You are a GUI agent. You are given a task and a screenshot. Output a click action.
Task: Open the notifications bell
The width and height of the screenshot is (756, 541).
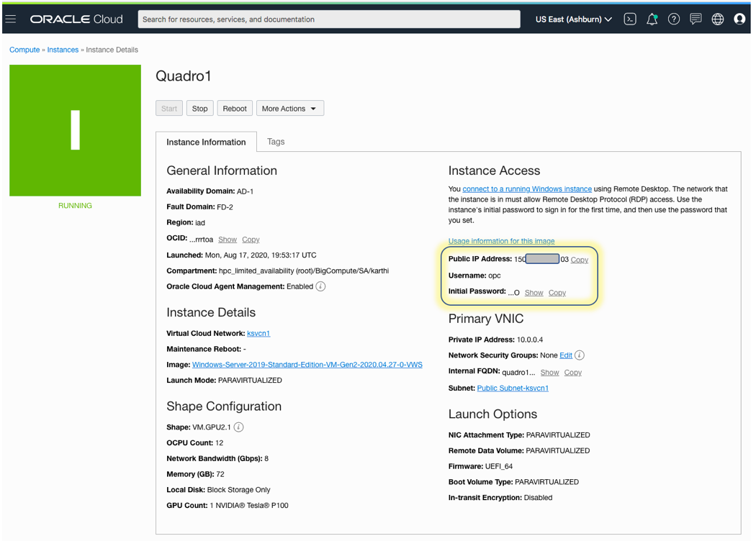tap(652, 19)
